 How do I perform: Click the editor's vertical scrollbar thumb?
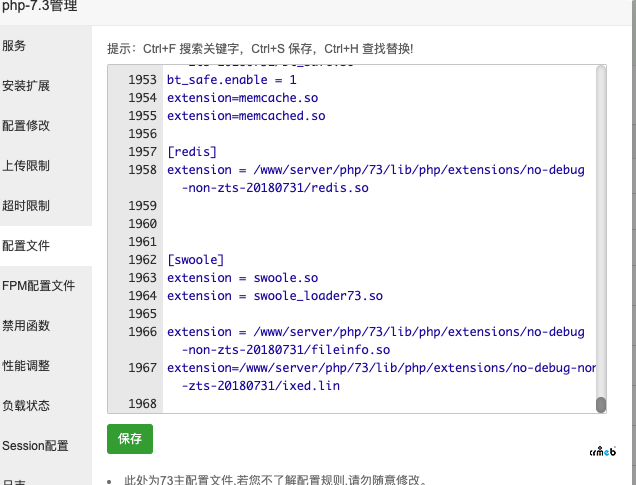[x=601, y=404]
